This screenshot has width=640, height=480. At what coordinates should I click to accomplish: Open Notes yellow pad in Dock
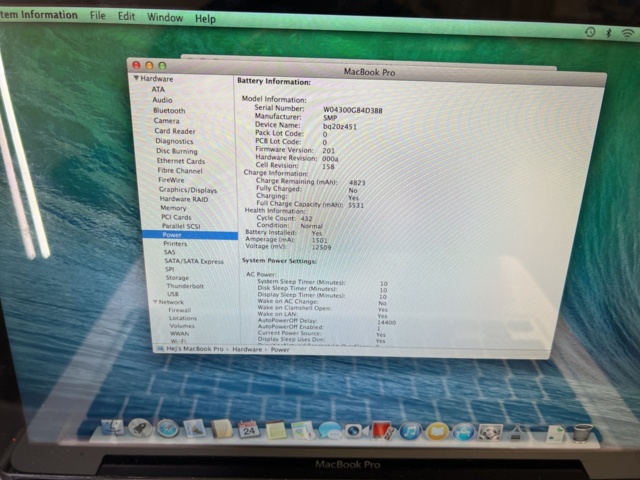(276, 430)
